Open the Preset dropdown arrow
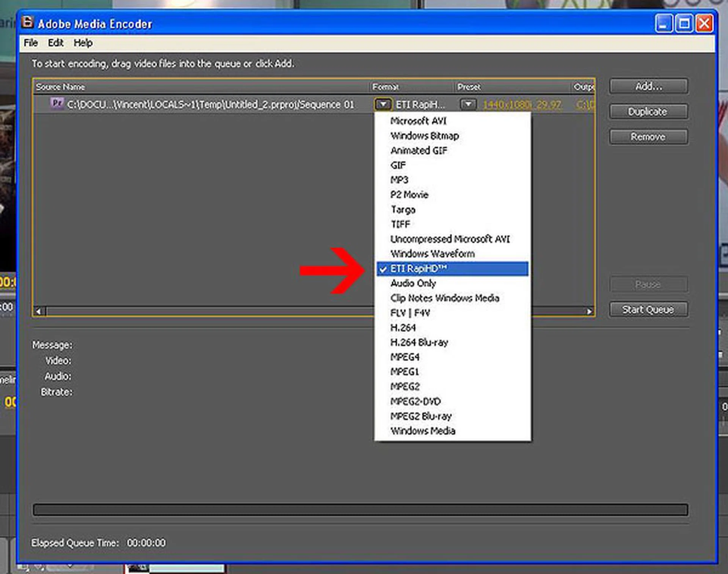The height and width of the screenshot is (574, 728). (x=469, y=104)
